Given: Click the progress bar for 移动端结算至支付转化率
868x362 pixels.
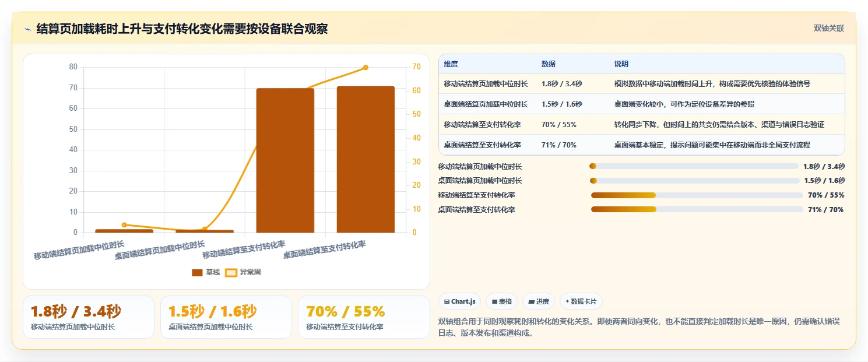Looking at the screenshot, I should [x=697, y=195].
